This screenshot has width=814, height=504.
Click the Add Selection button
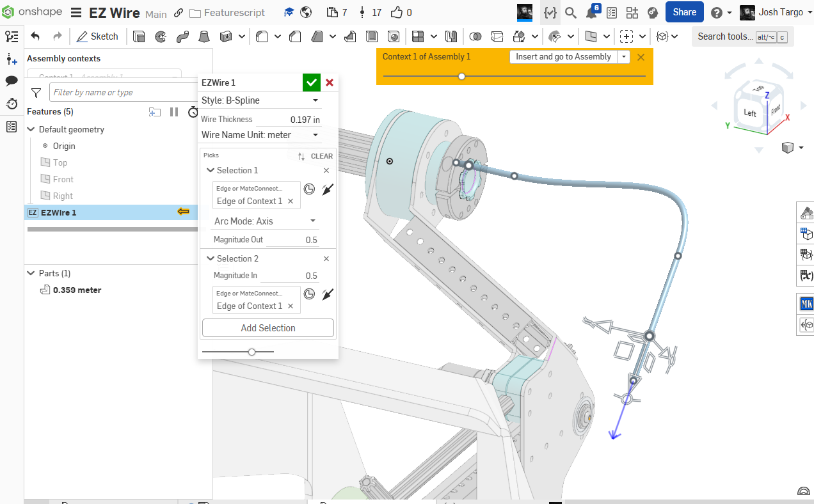pyautogui.click(x=268, y=328)
